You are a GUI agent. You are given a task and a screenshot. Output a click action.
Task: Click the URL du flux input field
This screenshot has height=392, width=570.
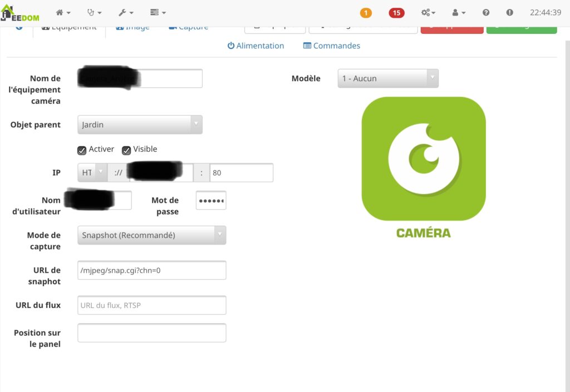pyautogui.click(x=151, y=305)
